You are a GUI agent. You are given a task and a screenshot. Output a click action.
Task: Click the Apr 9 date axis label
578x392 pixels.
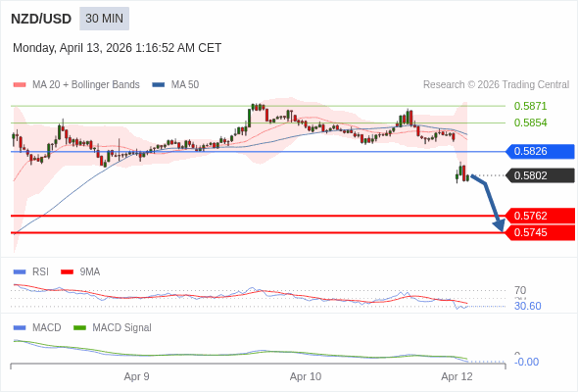(137, 377)
